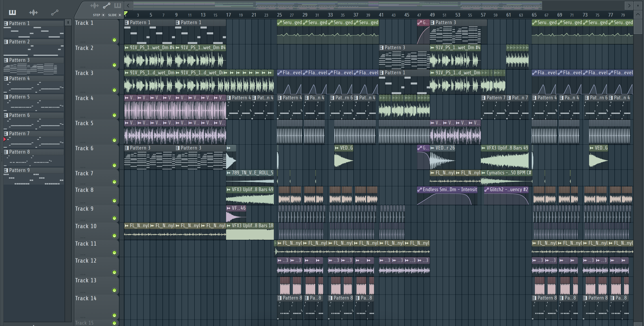Show audio clips in the picker panel (waveform icon)

[33, 12]
